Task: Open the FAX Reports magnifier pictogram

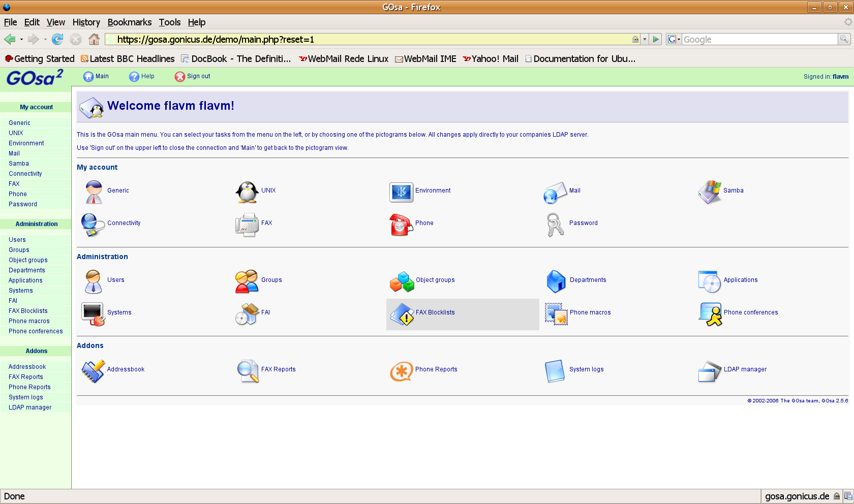Action: tap(247, 370)
